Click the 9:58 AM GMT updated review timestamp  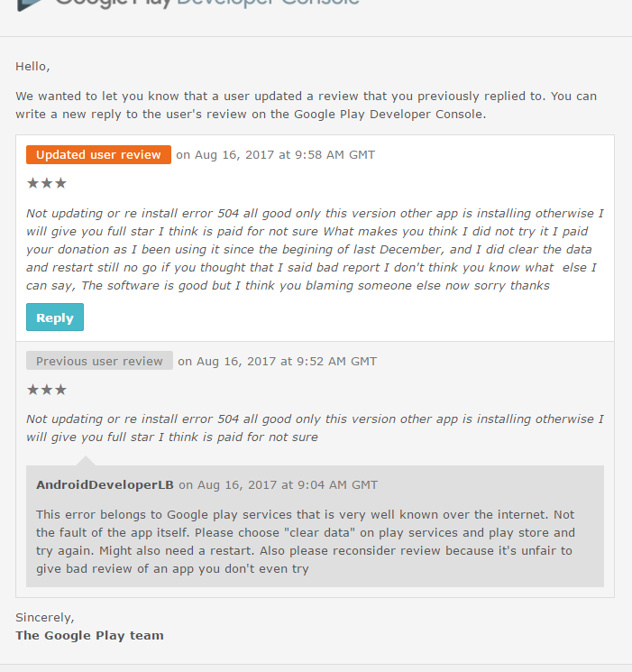coord(275,154)
